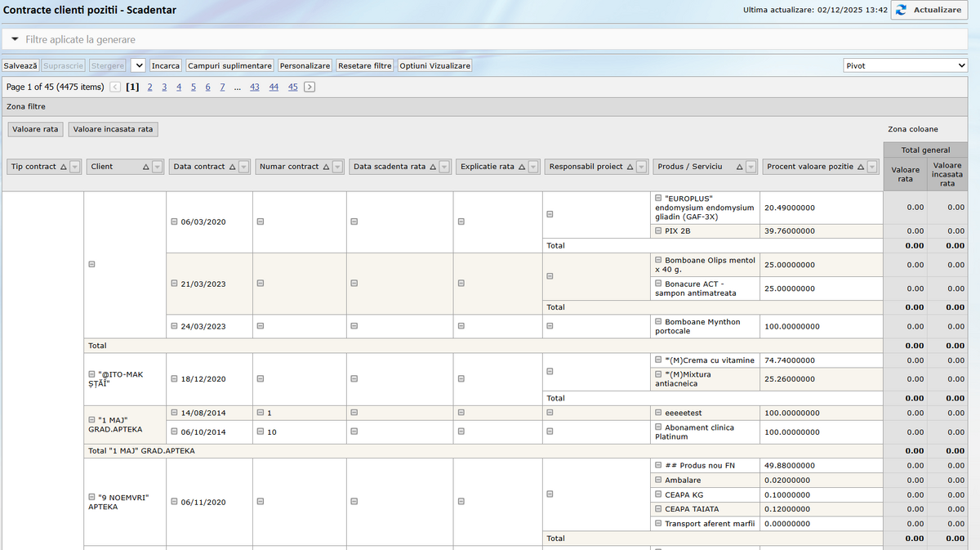Collapse the "9 NOEMVRI" APTEKA client group
This screenshot has width=980, height=550.
[x=92, y=497]
